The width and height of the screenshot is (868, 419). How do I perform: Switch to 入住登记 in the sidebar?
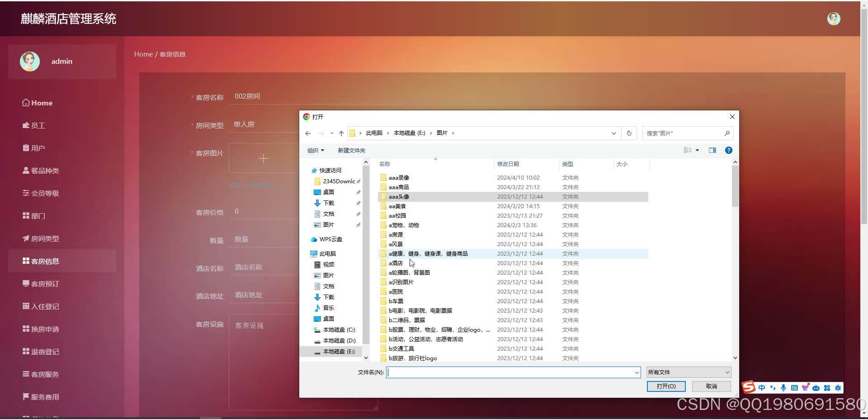click(44, 306)
